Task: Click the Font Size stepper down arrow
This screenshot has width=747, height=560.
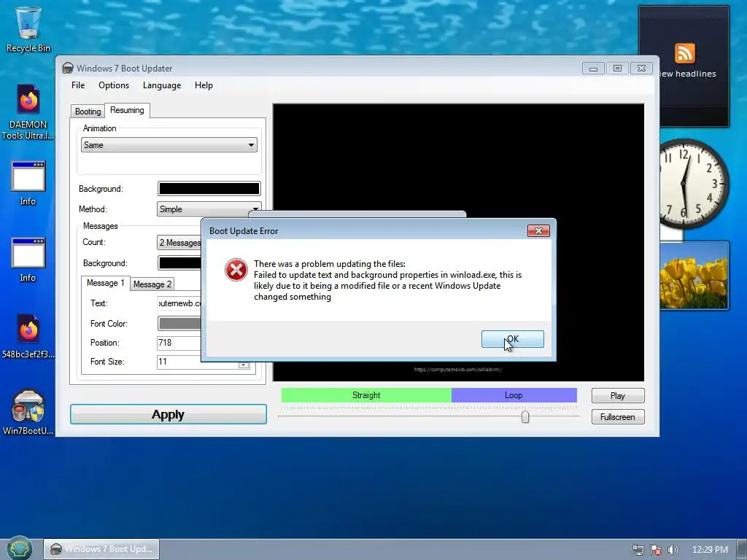Action: pyautogui.click(x=244, y=365)
